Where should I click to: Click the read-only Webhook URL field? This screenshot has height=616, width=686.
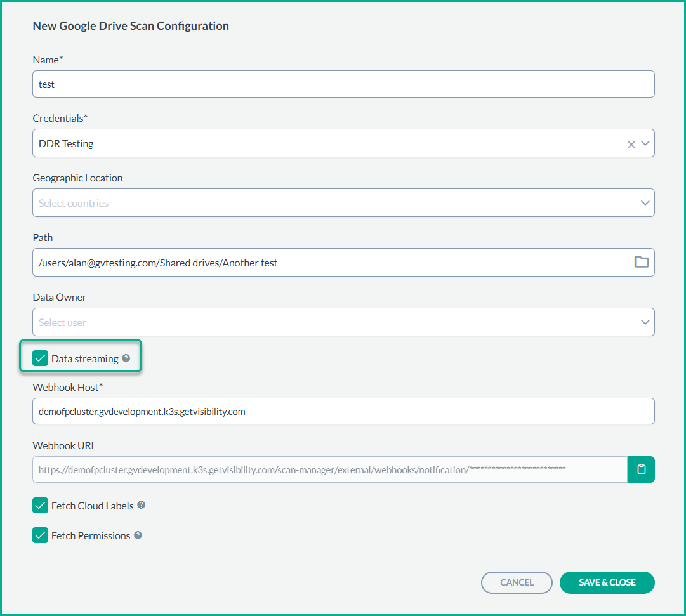point(330,470)
